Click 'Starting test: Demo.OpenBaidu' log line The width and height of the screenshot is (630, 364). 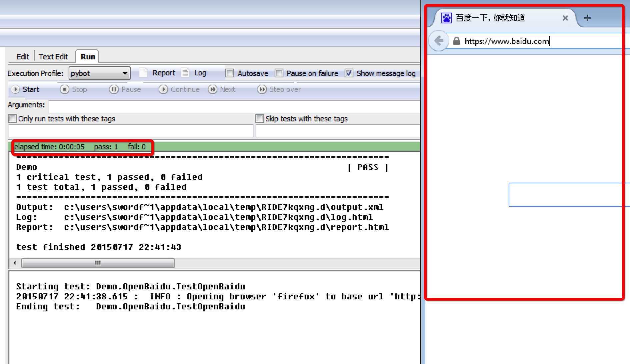point(131,287)
